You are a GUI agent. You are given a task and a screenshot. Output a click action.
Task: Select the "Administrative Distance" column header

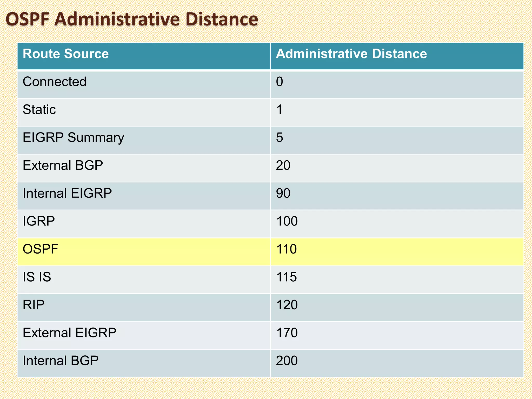397,56
